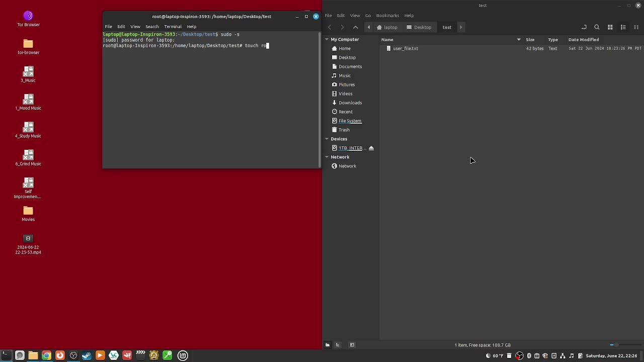Open Linux Mint menu icon on taskbar
644x362 pixels.
tap(183, 355)
